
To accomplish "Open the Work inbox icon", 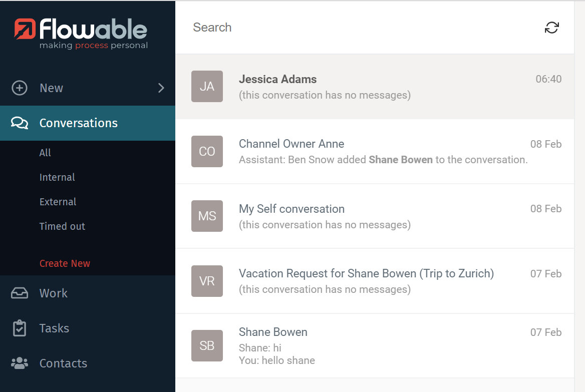I will coord(19,293).
